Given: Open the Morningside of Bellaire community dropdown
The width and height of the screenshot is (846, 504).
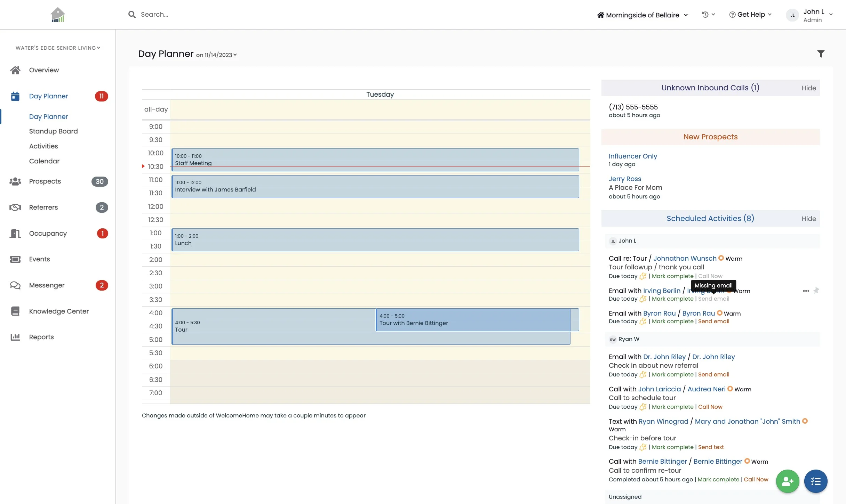Looking at the screenshot, I should 643,15.
